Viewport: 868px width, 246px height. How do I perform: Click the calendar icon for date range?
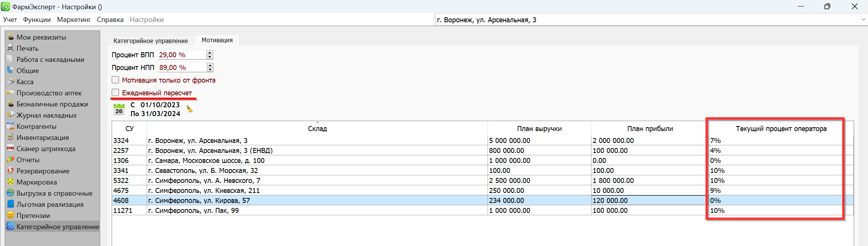tap(119, 109)
